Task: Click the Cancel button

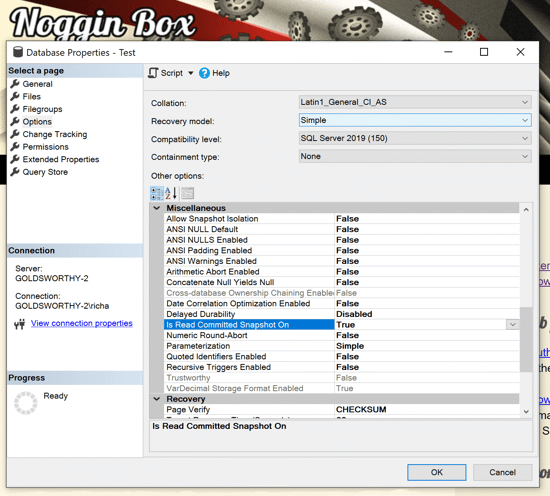Action: [502, 472]
